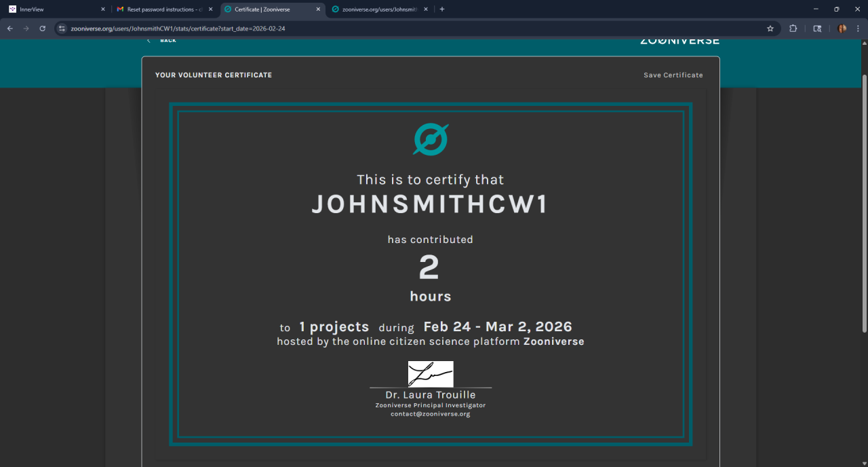The image size is (868, 467).
Task: Click the 'This is to certify that' text
Action: click(x=431, y=180)
